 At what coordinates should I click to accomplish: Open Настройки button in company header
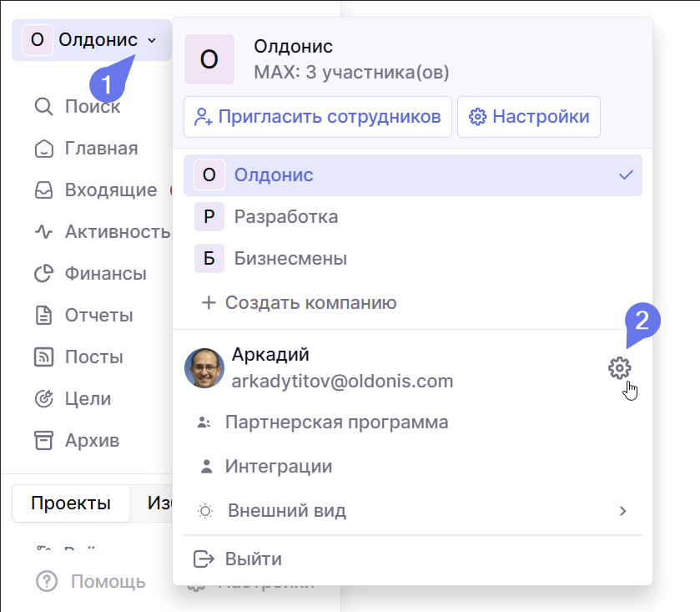(529, 117)
